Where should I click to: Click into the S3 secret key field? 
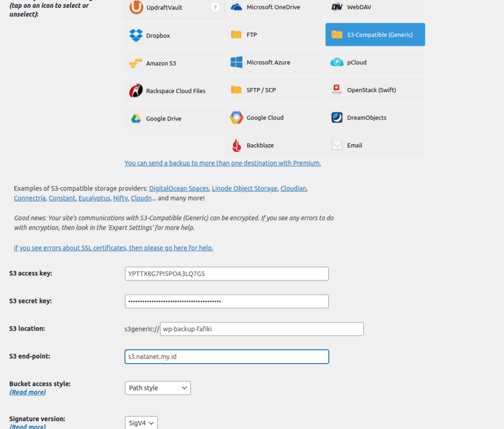[x=227, y=302]
